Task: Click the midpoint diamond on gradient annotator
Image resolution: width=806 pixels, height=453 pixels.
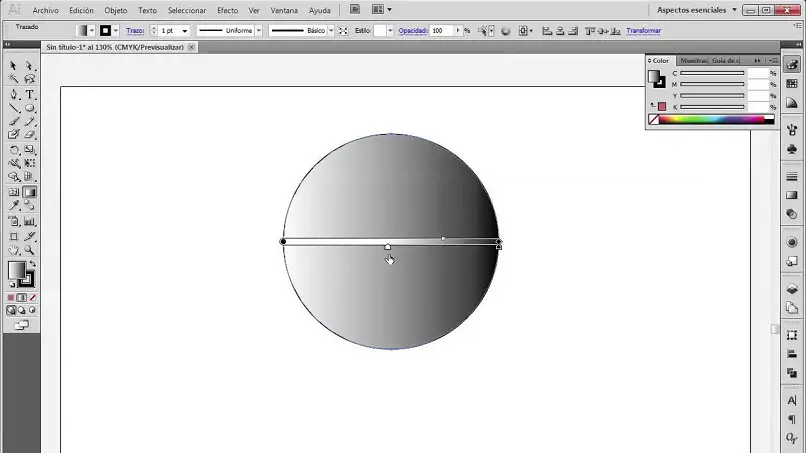Action: [x=443, y=239]
